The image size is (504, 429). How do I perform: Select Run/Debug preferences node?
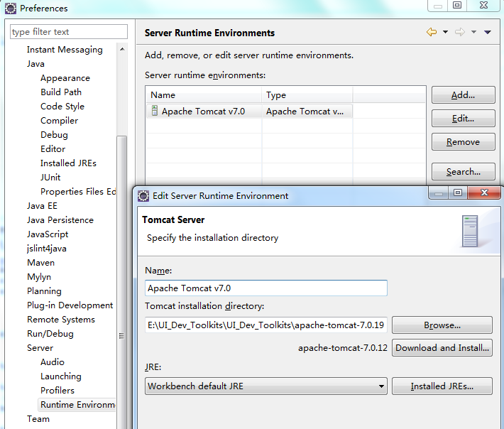coord(50,334)
